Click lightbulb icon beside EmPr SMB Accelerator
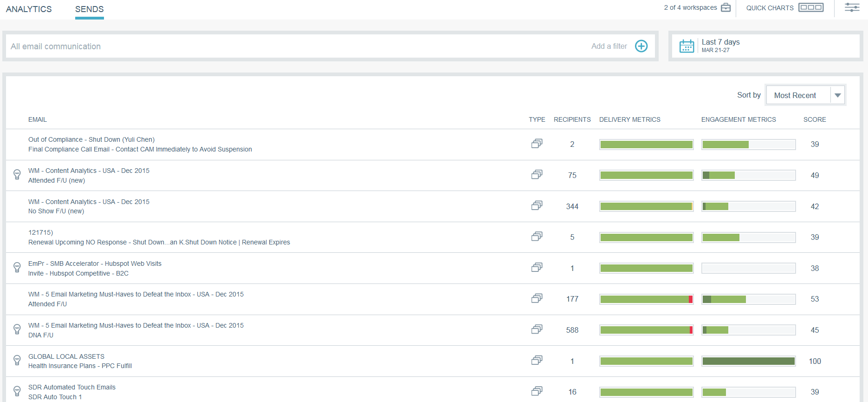 click(x=17, y=267)
